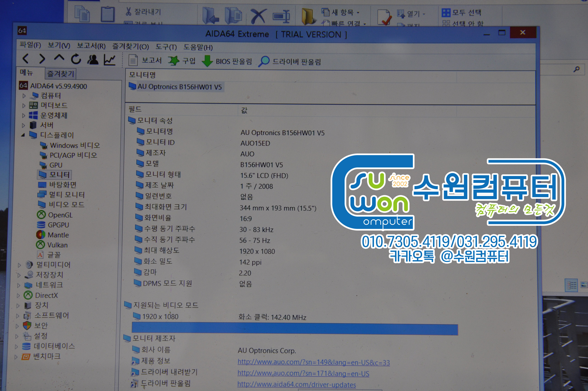588x391 pixels.
Task: Open the aida64.com driver-updates link
Action: tap(296, 385)
